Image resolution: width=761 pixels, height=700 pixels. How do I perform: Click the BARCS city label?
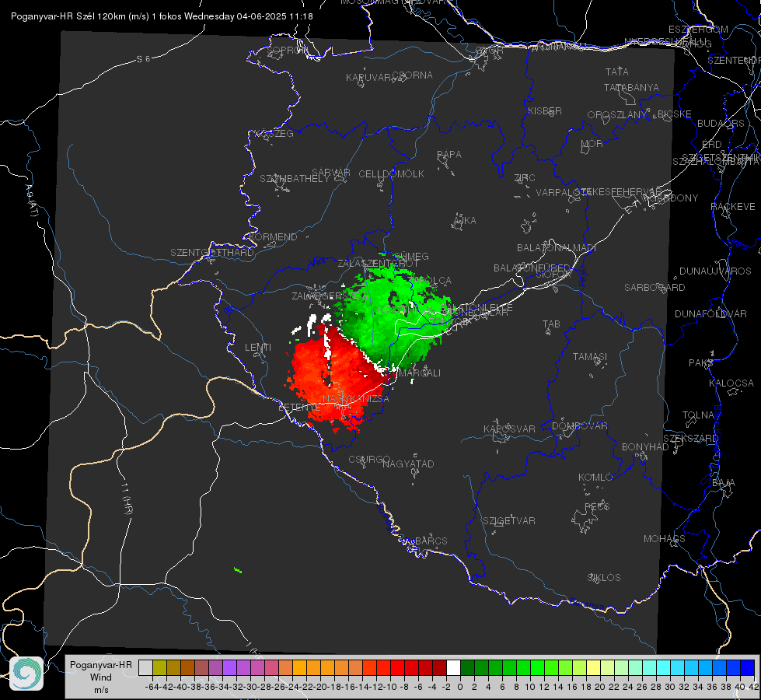(431, 541)
